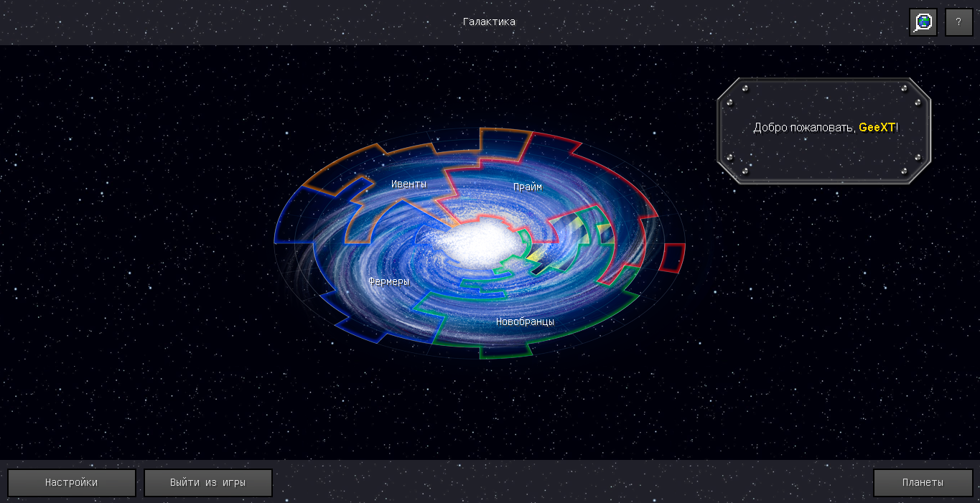Screen dimensions: 980x503
Task: Open the chat globe icon
Action: [x=923, y=22]
